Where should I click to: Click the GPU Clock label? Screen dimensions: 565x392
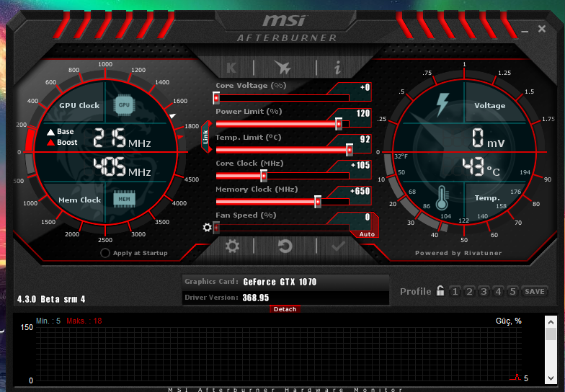(79, 105)
